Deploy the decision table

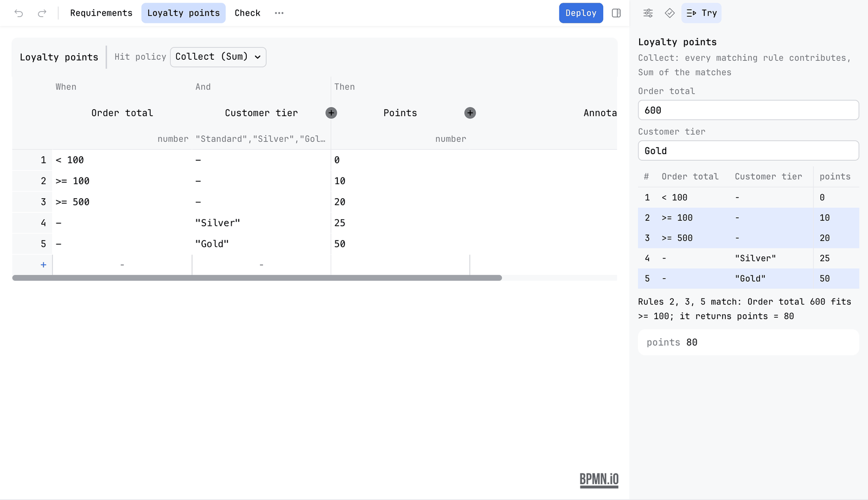pyautogui.click(x=581, y=13)
